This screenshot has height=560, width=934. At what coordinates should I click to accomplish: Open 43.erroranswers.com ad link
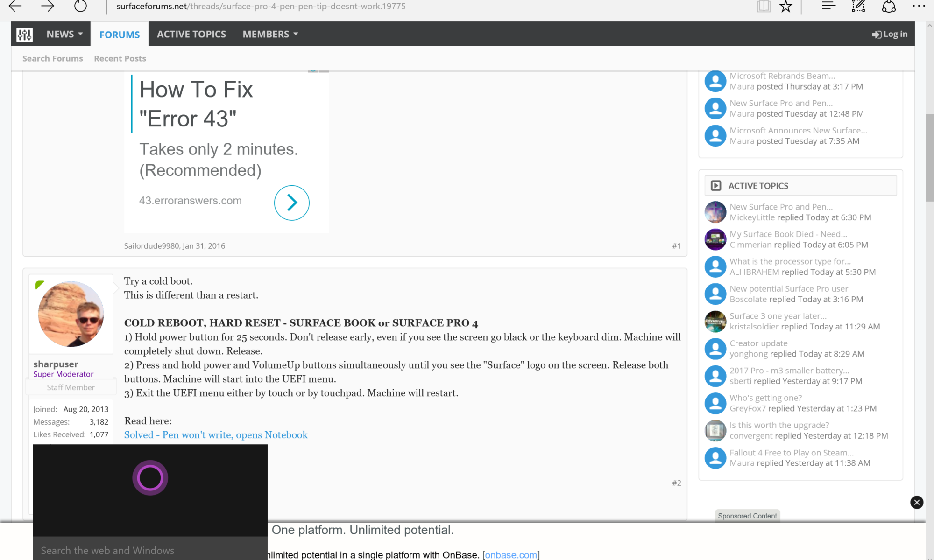191,201
